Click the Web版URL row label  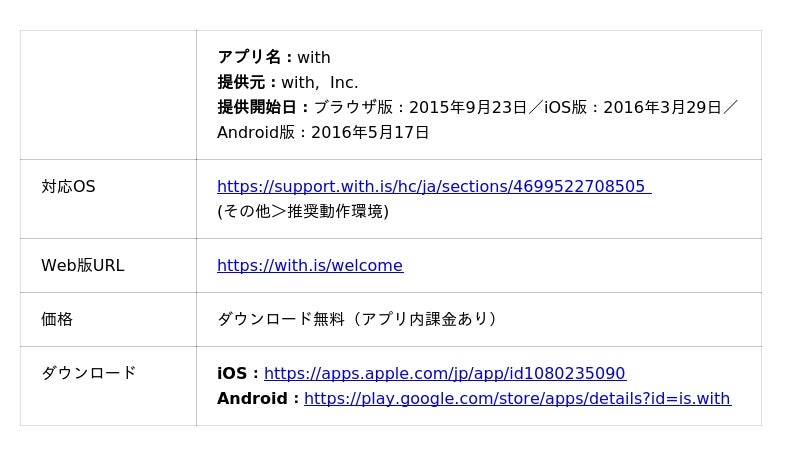pos(82,265)
